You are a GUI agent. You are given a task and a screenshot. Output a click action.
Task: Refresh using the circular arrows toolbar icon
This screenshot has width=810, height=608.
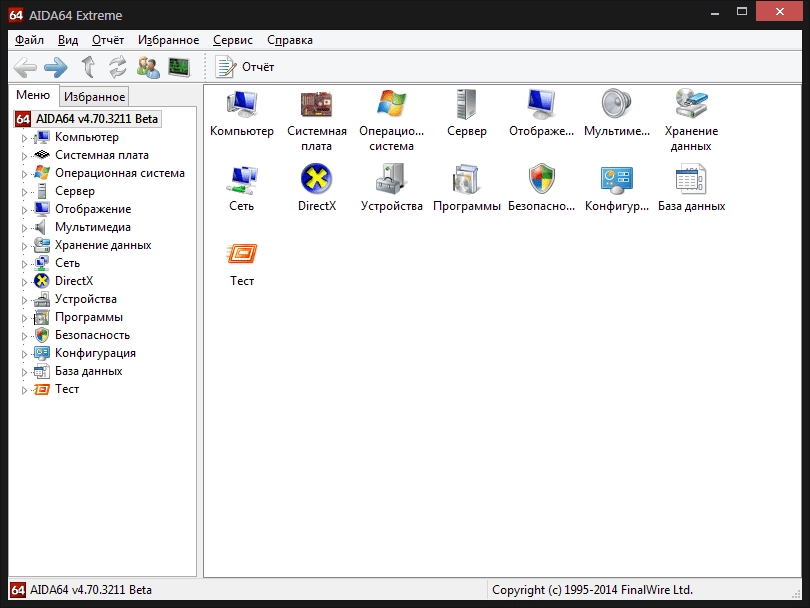pyautogui.click(x=118, y=67)
